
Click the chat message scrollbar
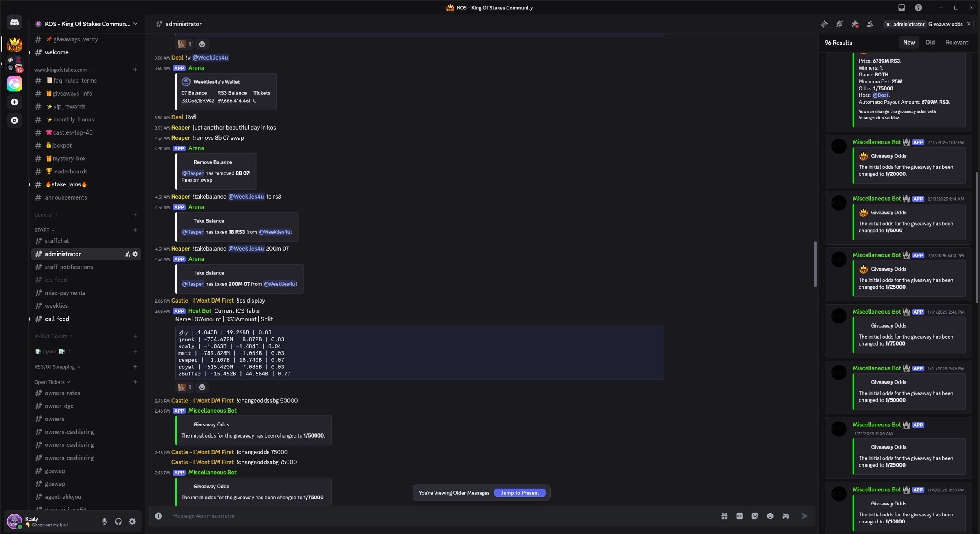point(815,265)
